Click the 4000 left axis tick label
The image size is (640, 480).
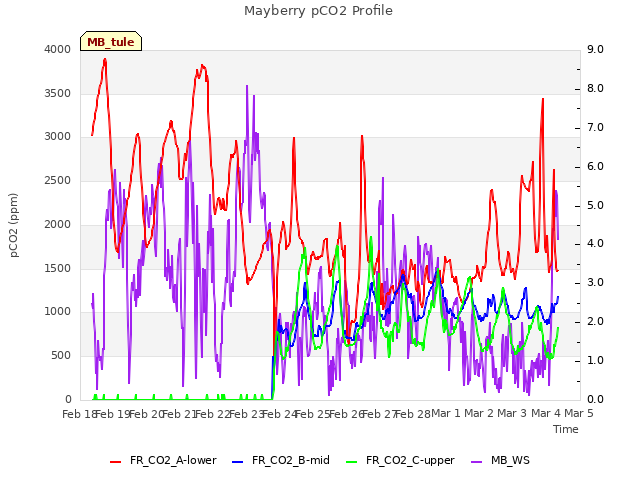pyautogui.click(x=58, y=49)
